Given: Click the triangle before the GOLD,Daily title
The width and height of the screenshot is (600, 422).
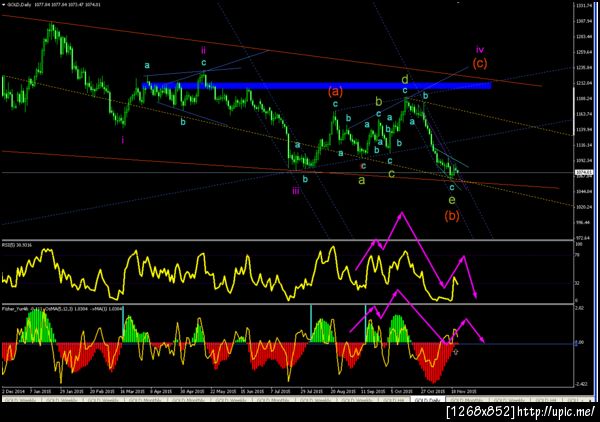Looking at the screenshot, I should click(x=4, y=5).
